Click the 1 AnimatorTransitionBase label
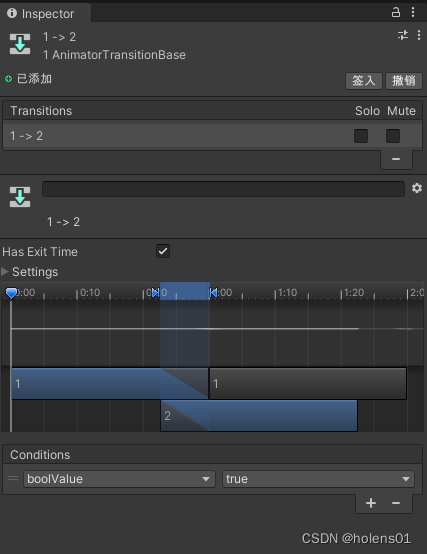The width and height of the screenshot is (427, 554). pos(114,55)
